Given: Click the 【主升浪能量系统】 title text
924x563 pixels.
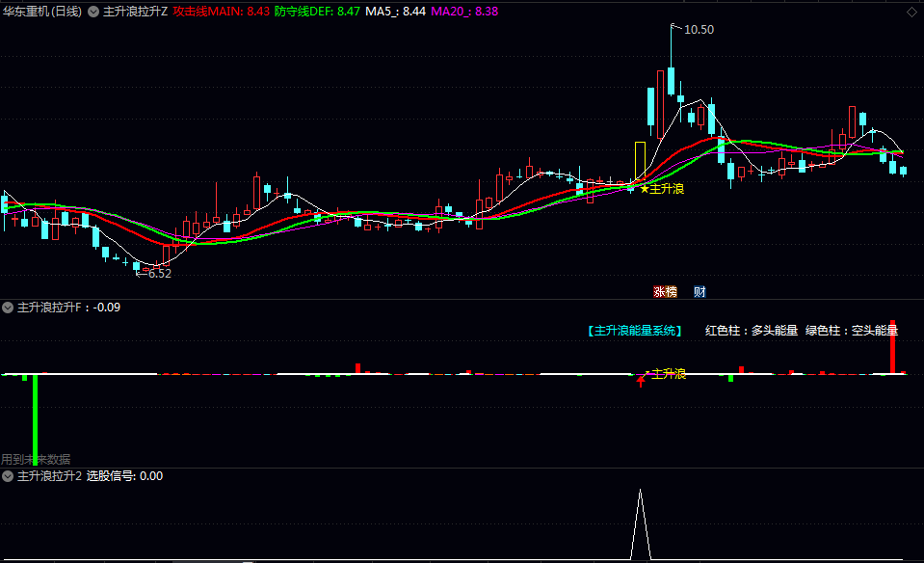Looking at the screenshot, I should 635,331.
